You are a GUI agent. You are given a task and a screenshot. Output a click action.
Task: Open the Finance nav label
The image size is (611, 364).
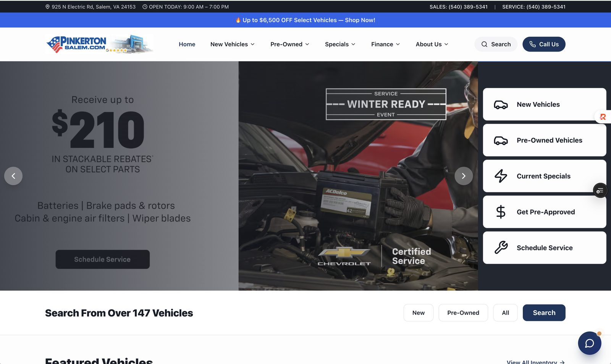pyautogui.click(x=382, y=44)
